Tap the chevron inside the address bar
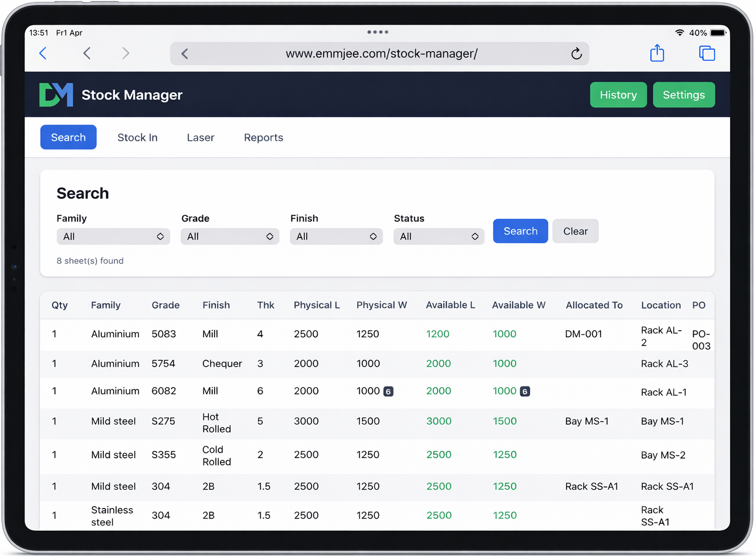756x556 pixels. [x=185, y=54]
